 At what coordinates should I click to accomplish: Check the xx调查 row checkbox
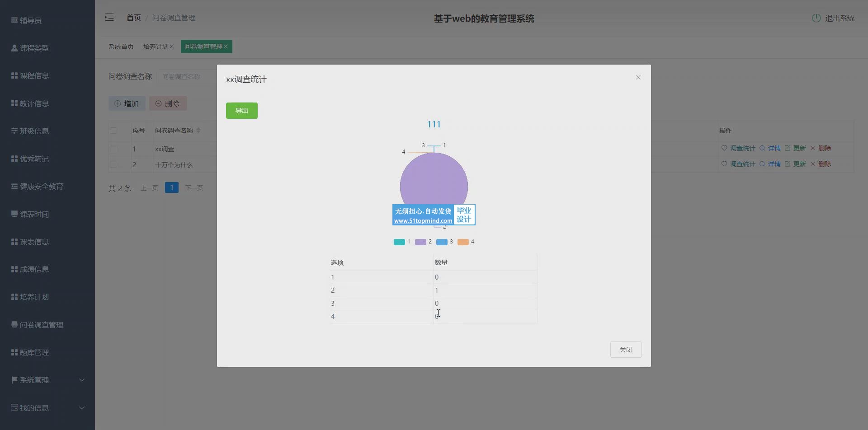(113, 149)
